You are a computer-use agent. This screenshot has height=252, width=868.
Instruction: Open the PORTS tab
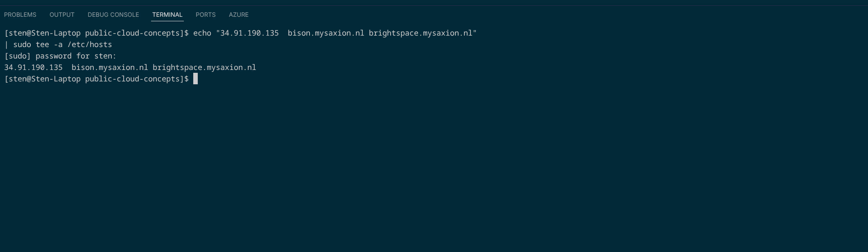click(205, 15)
